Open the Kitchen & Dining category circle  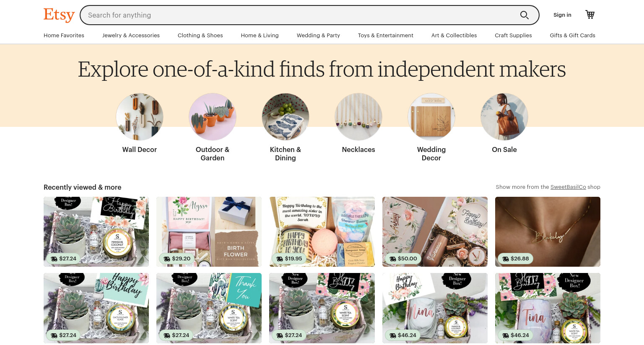286,117
